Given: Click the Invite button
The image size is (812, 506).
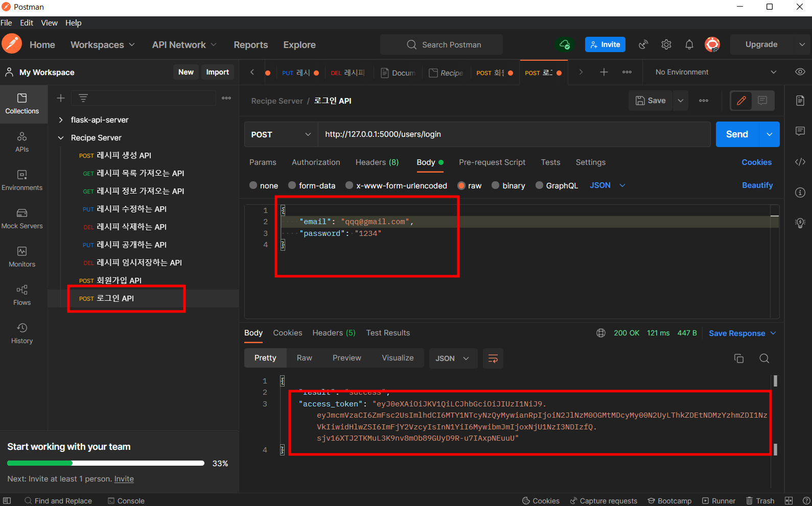Looking at the screenshot, I should [x=605, y=44].
